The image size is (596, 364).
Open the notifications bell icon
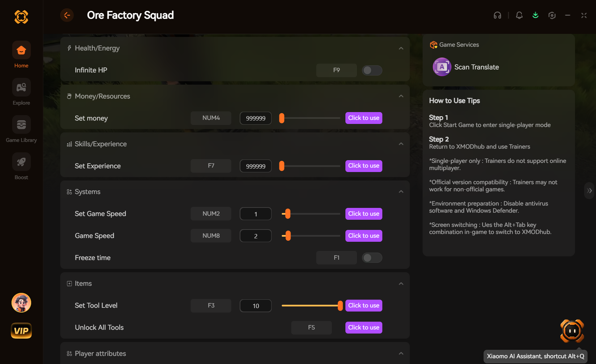(519, 15)
